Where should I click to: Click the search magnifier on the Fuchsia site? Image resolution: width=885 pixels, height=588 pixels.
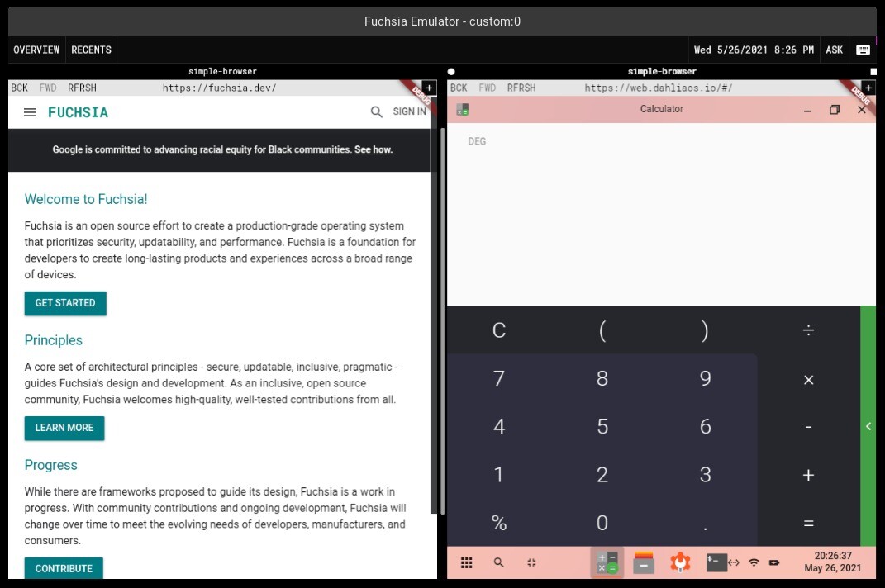tap(376, 112)
